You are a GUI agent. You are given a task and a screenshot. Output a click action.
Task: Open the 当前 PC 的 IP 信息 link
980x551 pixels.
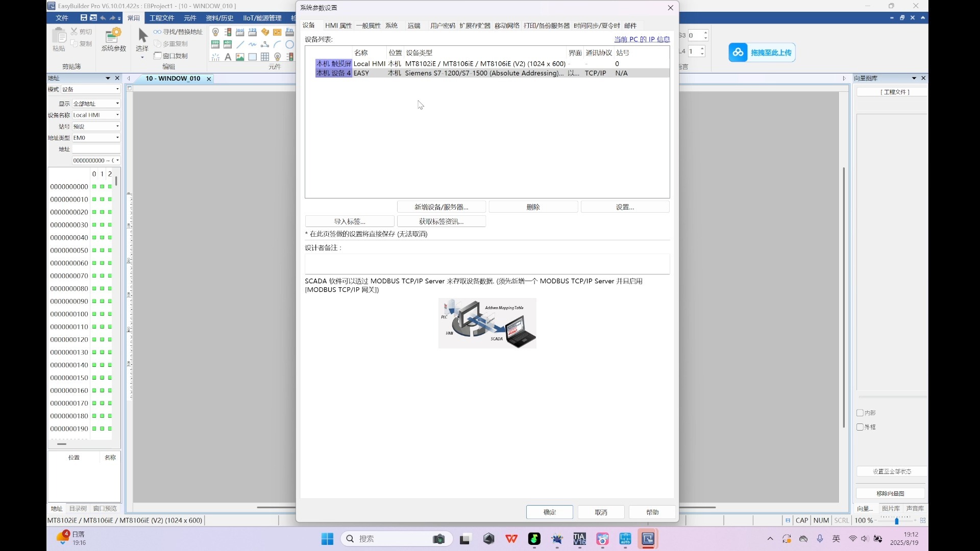pos(642,39)
